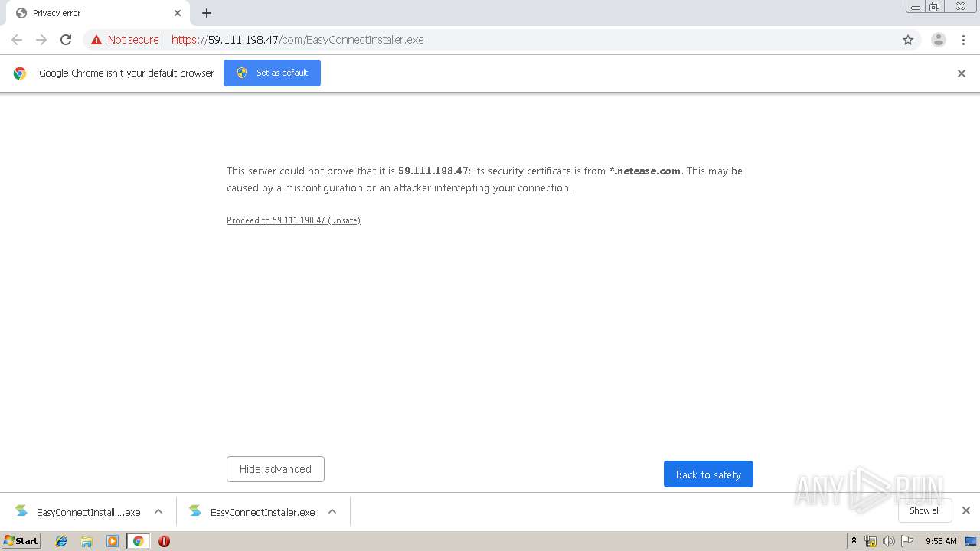Show all downloads
The image size is (980, 551).
(x=925, y=510)
